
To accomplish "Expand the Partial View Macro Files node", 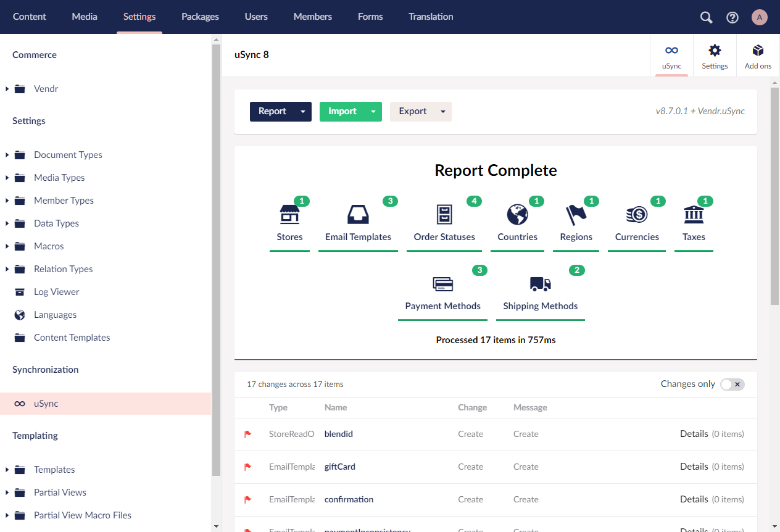I will pyautogui.click(x=7, y=515).
